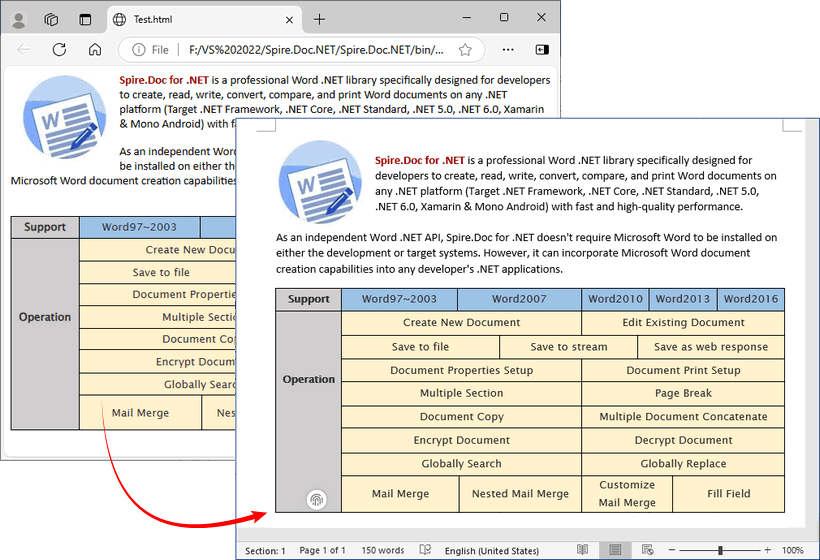
Task: Click the Fill Field cell
Action: 728,494
